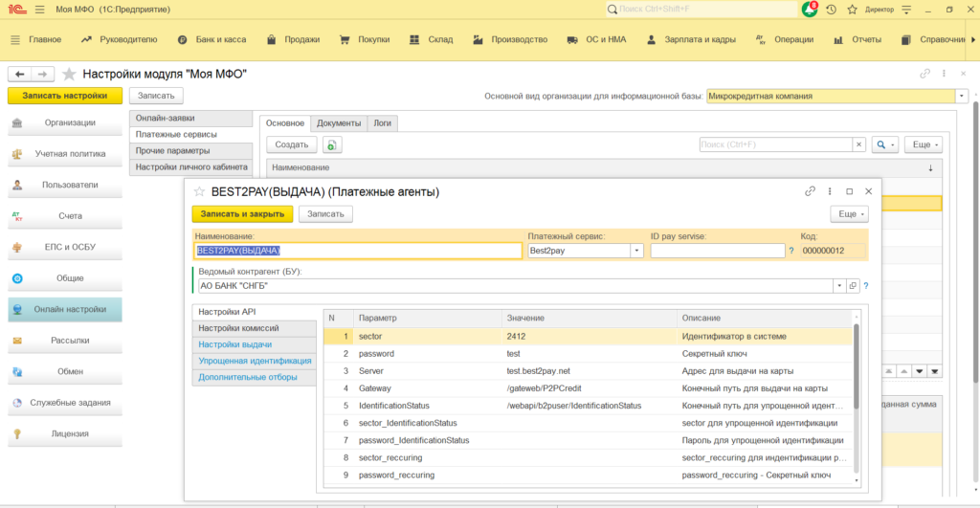Select Настройки API section
980x508 pixels.
[x=255, y=312]
